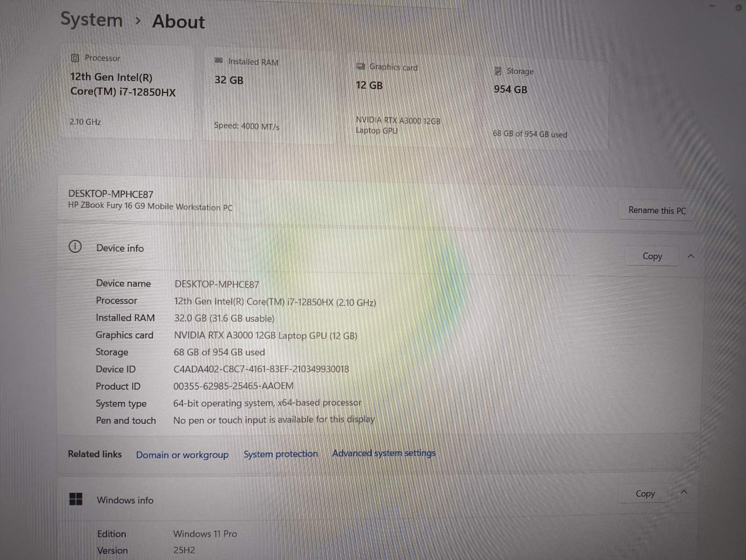
Task: Select the Windows 11 Pro edition value
Action: (205, 534)
